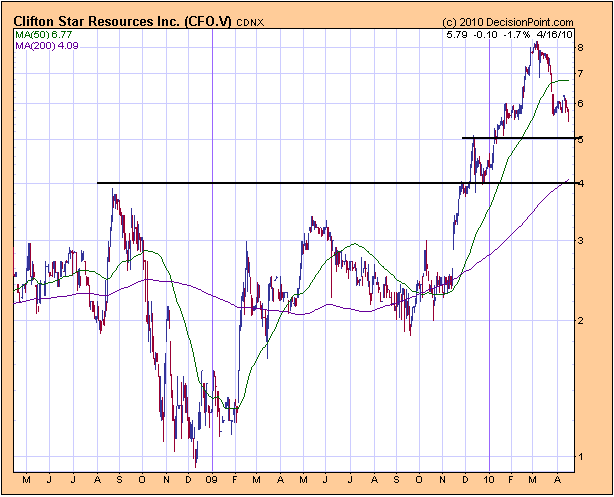Click the CDNX exchange label
The width and height of the screenshot is (614, 497).
[250, 23]
